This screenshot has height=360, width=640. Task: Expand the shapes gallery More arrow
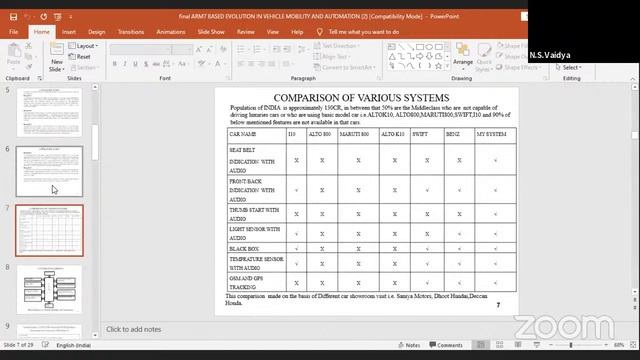(447, 66)
